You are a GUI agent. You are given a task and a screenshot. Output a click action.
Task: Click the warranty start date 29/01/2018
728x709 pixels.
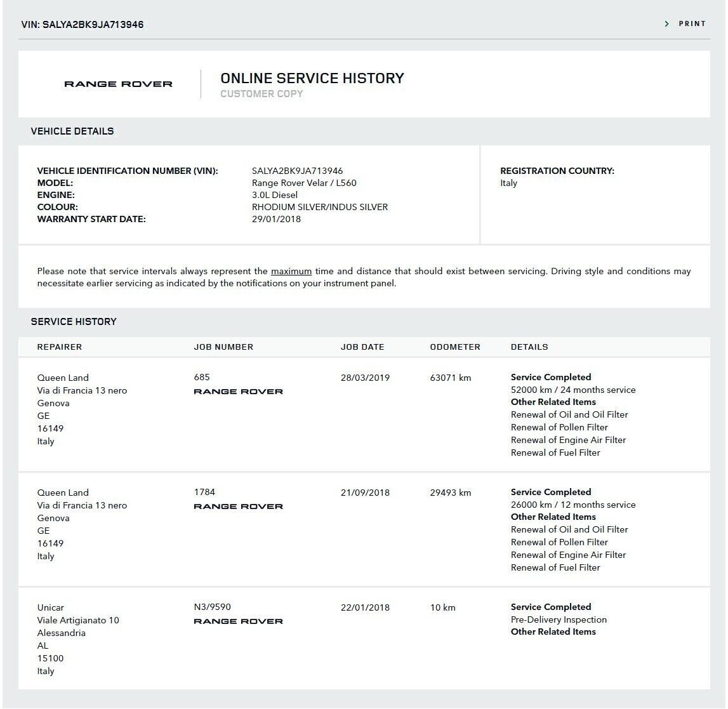coord(276,219)
